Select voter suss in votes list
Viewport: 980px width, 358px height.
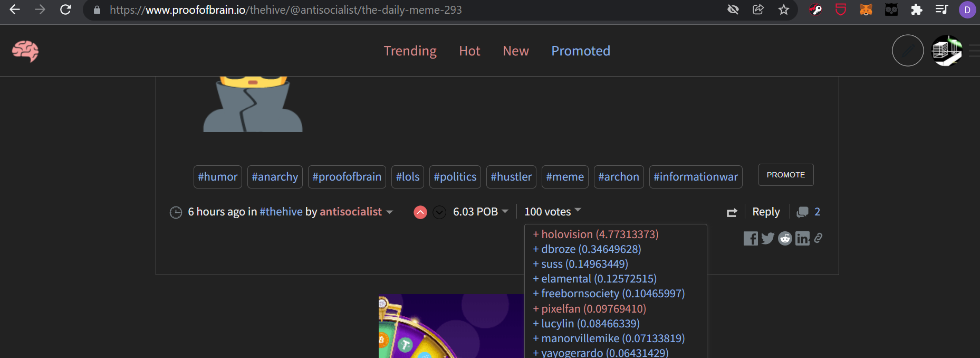581,264
